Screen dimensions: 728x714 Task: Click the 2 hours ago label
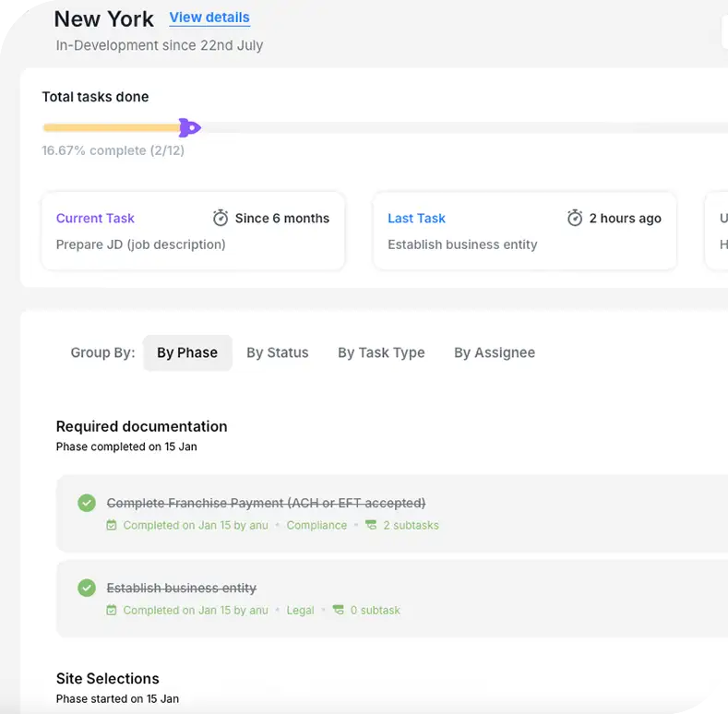[x=625, y=219]
